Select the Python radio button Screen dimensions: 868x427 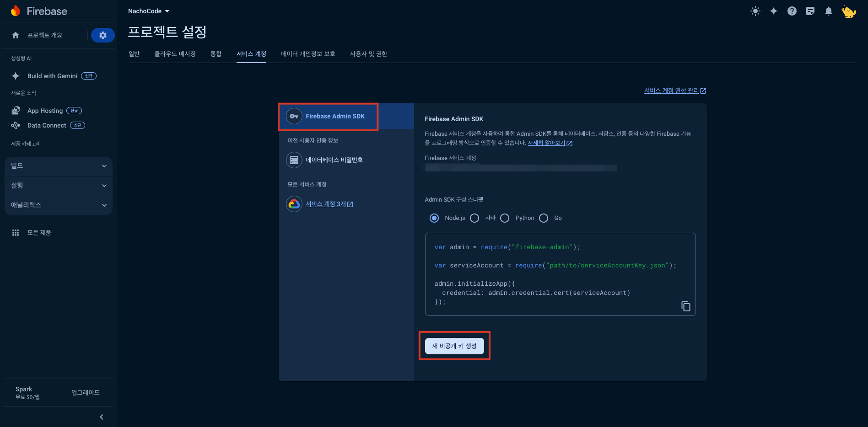(x=505, y=218)
